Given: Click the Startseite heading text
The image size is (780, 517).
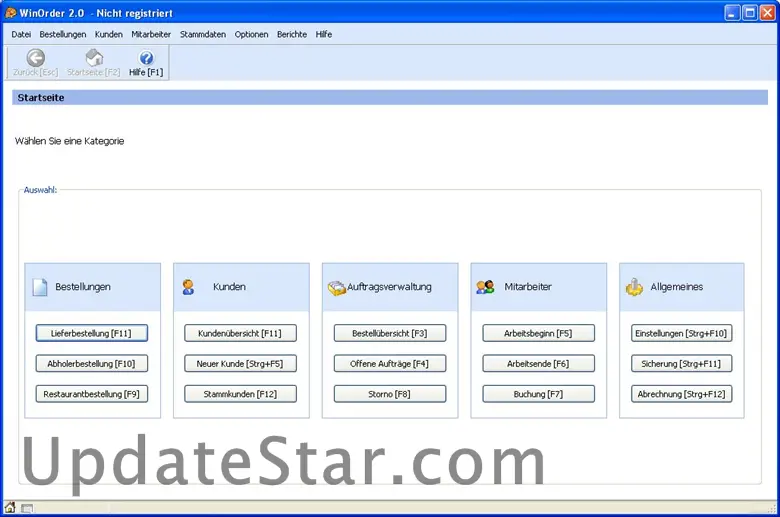Looking at the screenshot, I should [41, 98].
